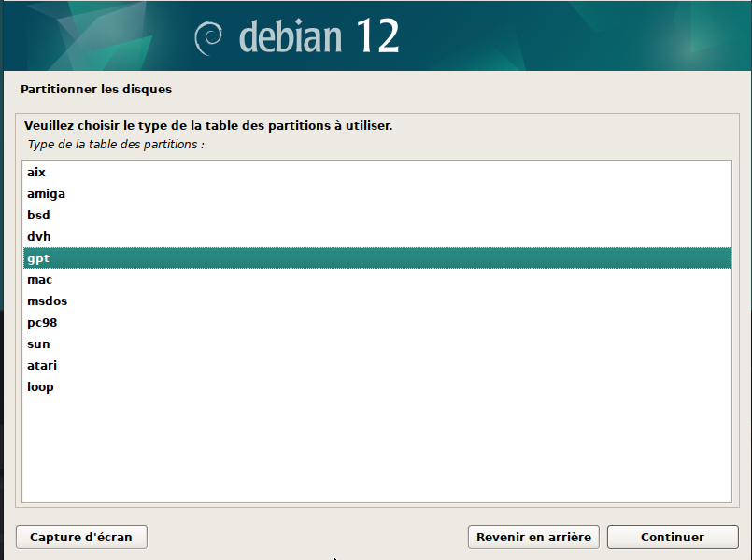Select msdos partition table type
Screen dimensions: 752x560
pyautogui.click(x=377, y=301)
